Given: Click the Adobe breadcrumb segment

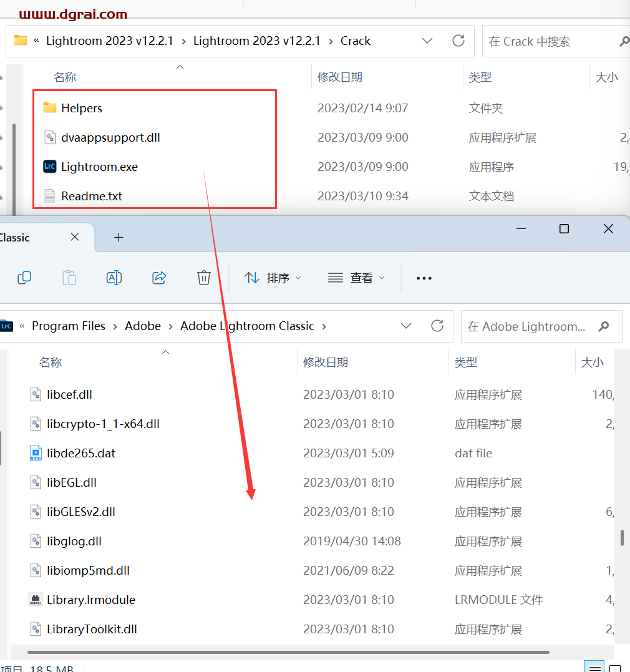Looking at the screenshot, I should click(143, 326).
